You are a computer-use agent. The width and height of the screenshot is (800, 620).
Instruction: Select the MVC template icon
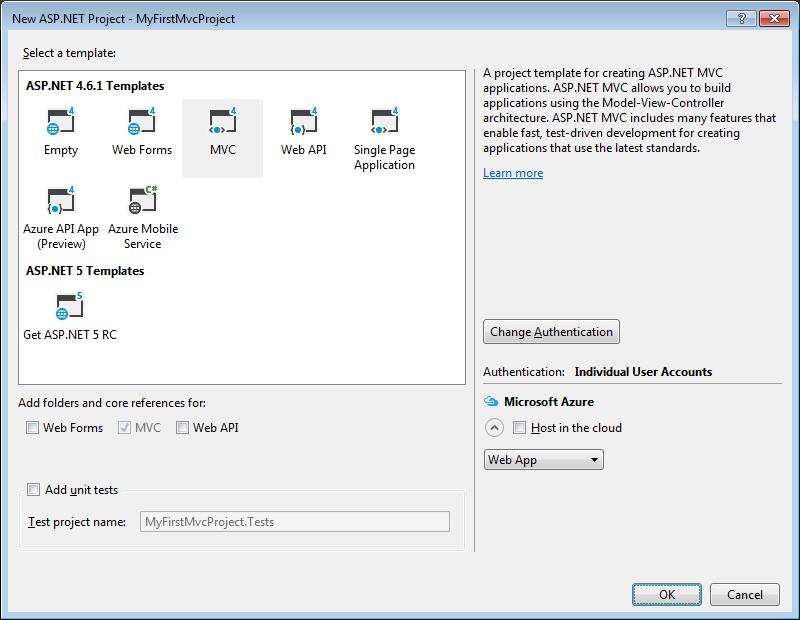[x=222, y=121]
